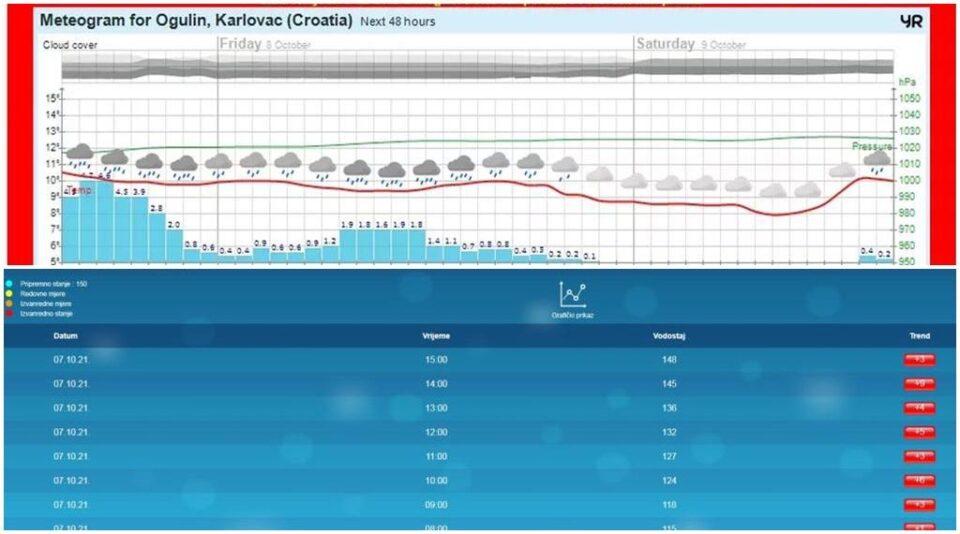Screen dimensions: 960x534
Task: Click the rain cloud icon above the 2.0 bar
Action: [x=183, y=167]
